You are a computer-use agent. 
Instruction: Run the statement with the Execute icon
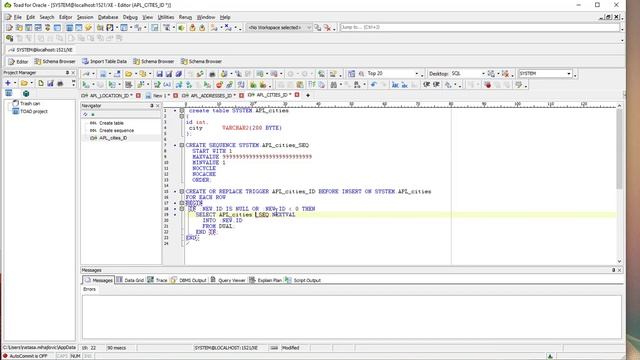[x=86, y=85]
